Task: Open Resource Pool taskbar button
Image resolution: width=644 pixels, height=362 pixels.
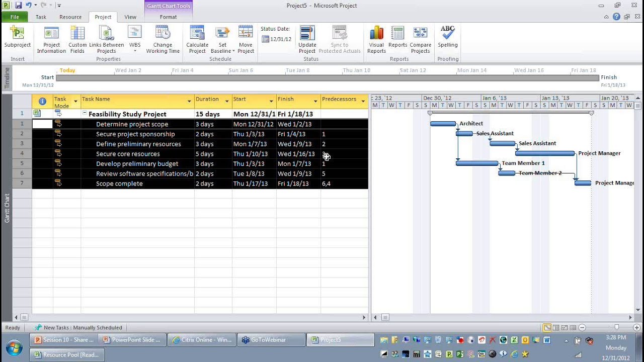Action: pyautogui.click(x=67, y=354)
